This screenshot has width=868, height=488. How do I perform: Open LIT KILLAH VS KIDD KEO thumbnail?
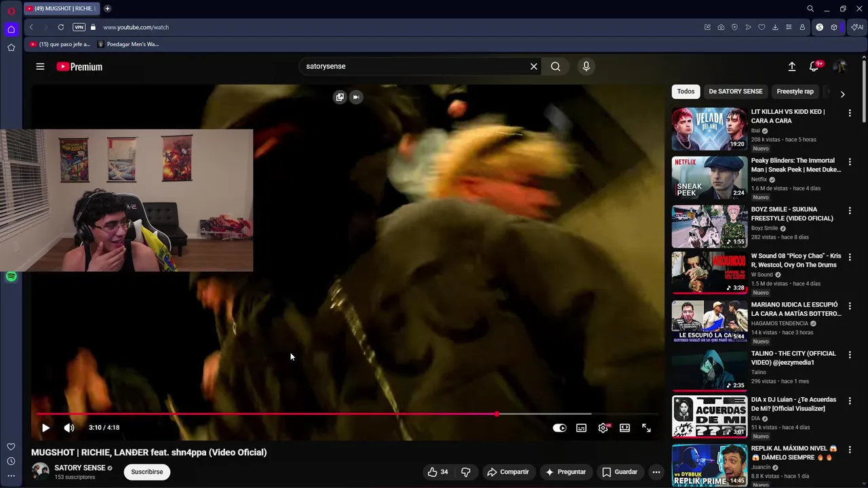[x=709, y=129]
